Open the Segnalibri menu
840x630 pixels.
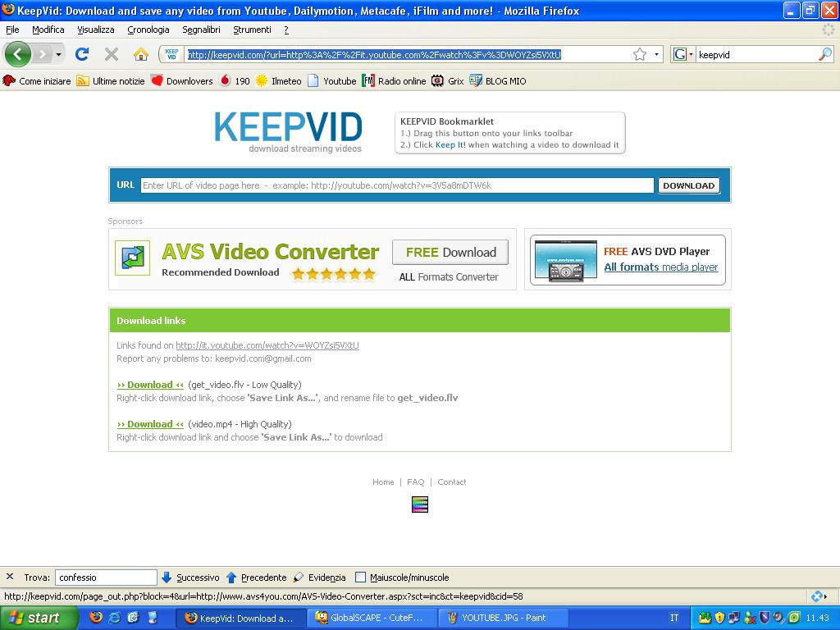point(202,30)
